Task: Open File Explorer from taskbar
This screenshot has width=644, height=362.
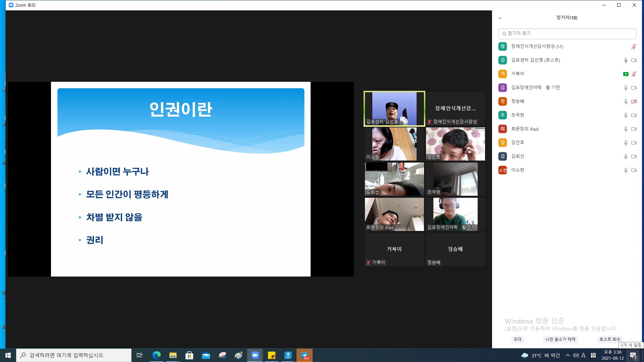Action: [173, 355]
